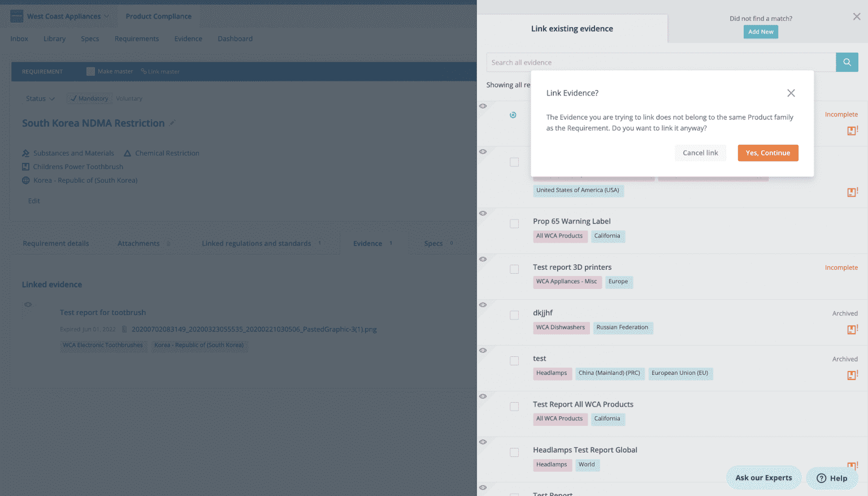Switch to the Attachments tab

(x=138, y=243)
